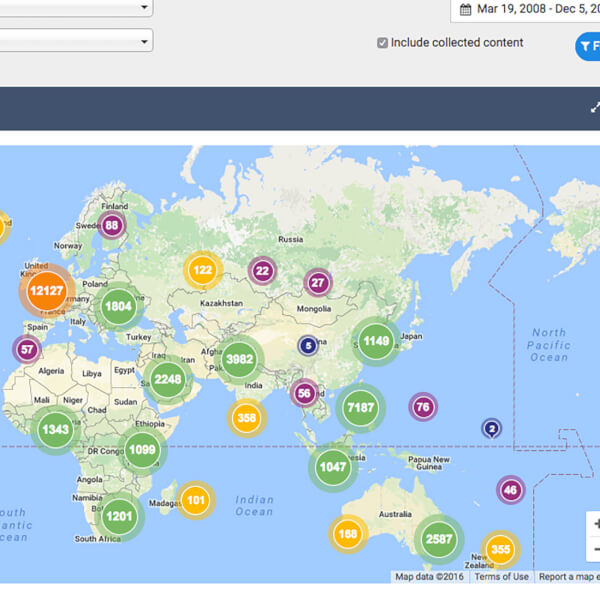Select the yellow 168 cluster west of Australia
Image resolution: width=600 pixels, height=600 pixels.
(x=348, y=534)
